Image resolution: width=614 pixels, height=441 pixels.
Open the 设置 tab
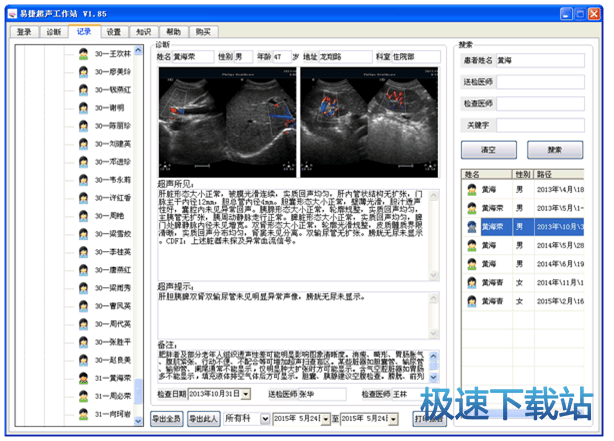coord(114,32)
